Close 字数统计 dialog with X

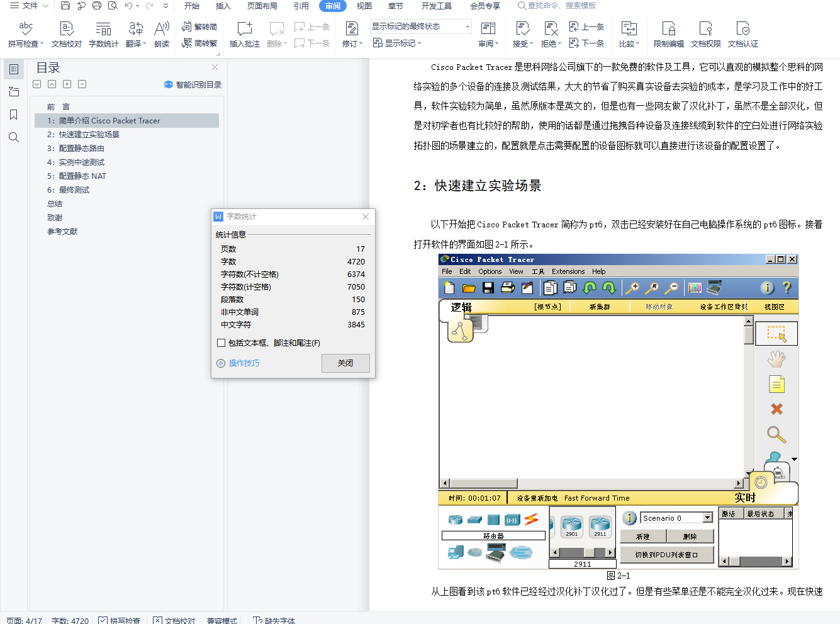[366, 217]
